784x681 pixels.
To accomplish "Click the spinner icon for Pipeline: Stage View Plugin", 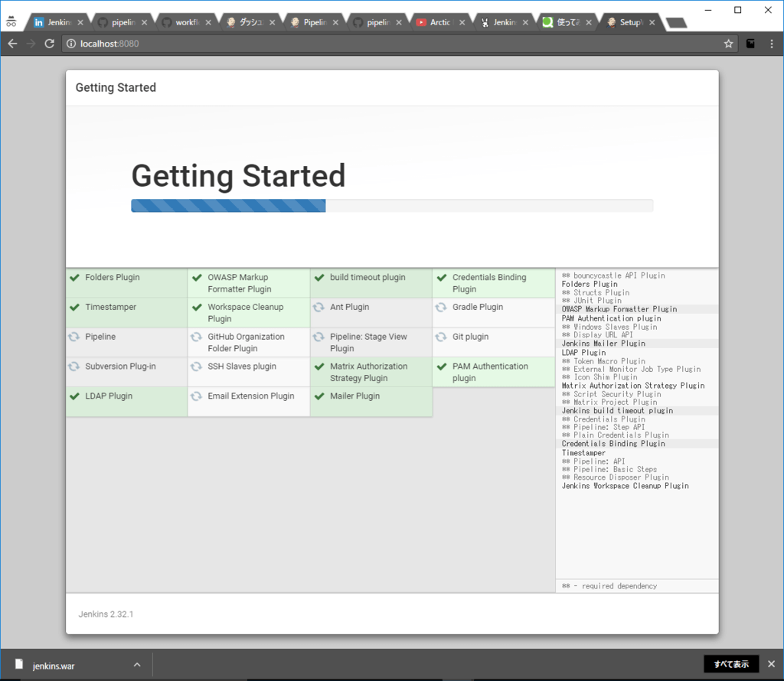I will 318,337.
